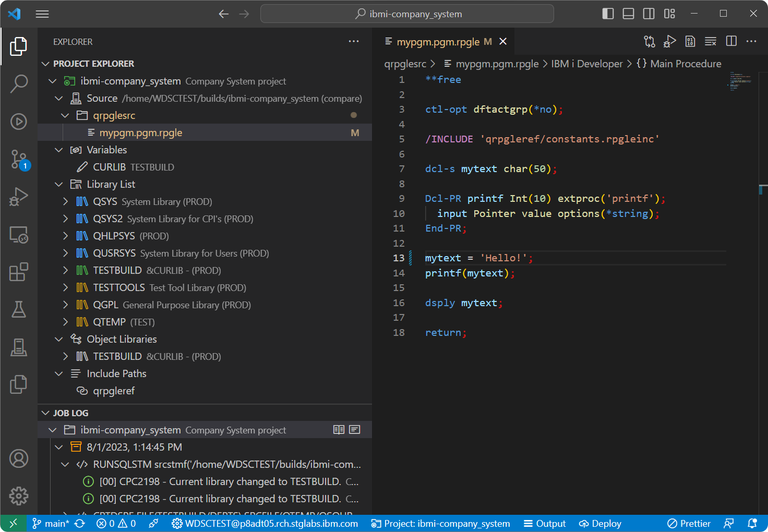Screen dimensions: 768x532
Task: Select the mypgm.pgm.rpgle editor tab
Action: [x=438, y=42]
